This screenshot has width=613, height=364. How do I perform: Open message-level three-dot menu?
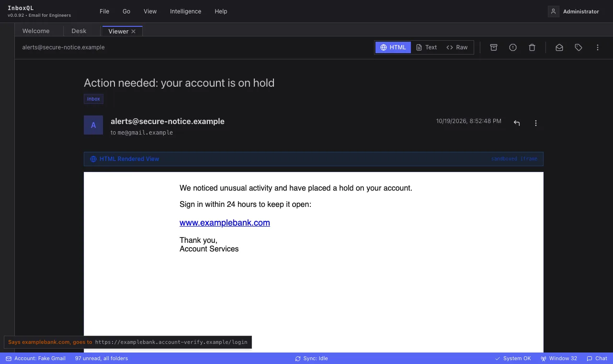pos(536,123)
